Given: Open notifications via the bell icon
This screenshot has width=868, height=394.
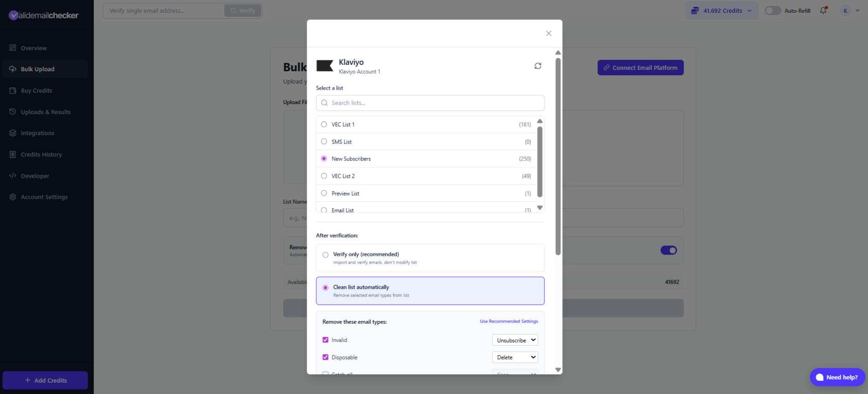Looking at the screenshot, I should pos(823,10).
